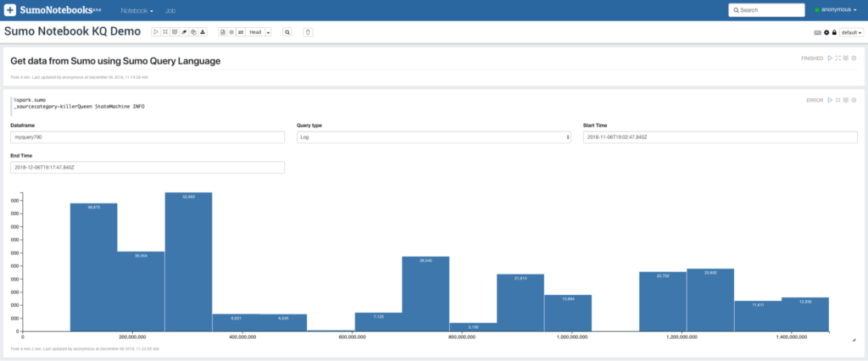Open settings gear of ERROR paragraph
Image resolution: width=868 pixels, height=361 pixels.
(x=854, y=100)
